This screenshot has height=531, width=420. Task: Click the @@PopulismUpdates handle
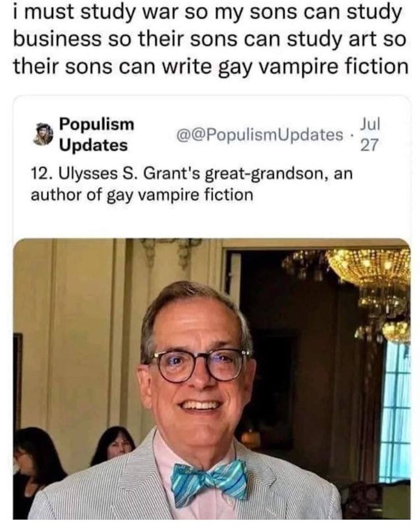(260, 135)
